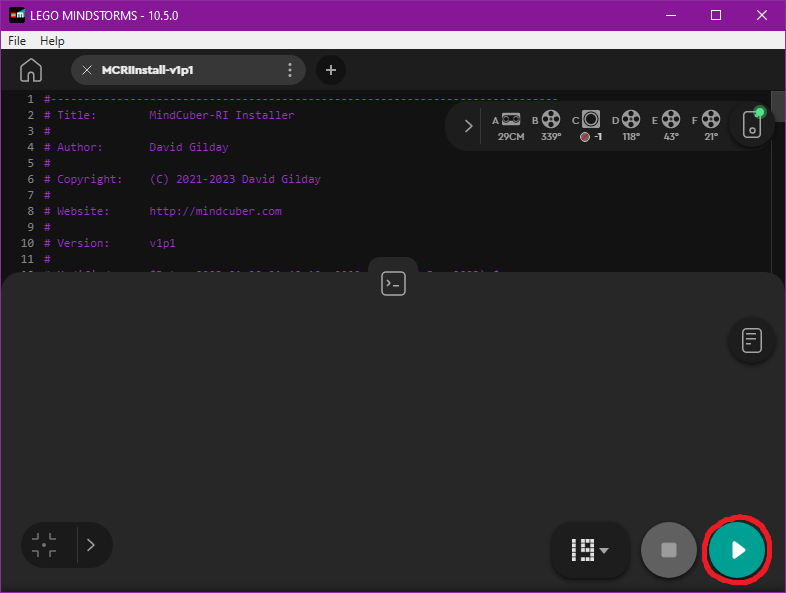Open the knowledge base document icon

pyautogui.click(x=752, y=340)
